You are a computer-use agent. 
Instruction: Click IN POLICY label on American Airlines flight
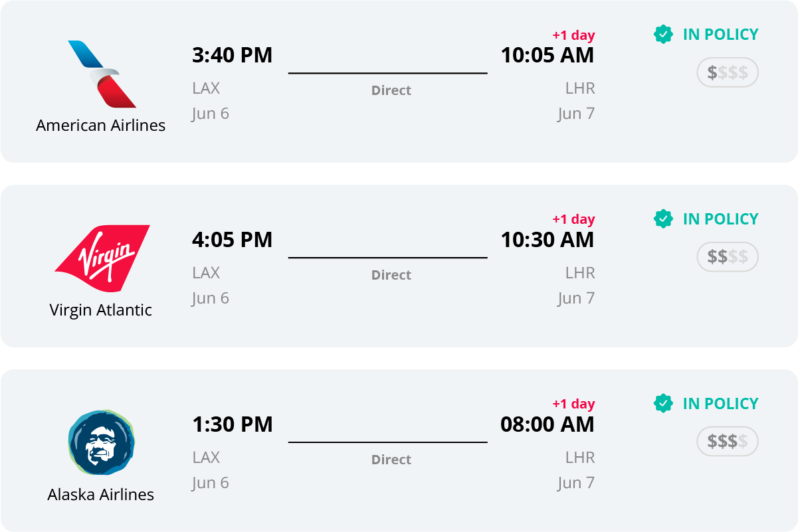pyautogui.click(x=720, y=35)
